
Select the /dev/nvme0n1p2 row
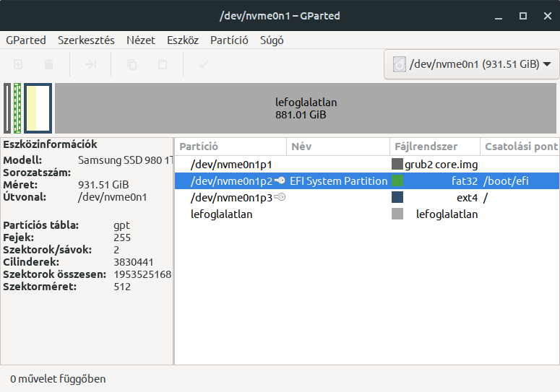point(367,180)
